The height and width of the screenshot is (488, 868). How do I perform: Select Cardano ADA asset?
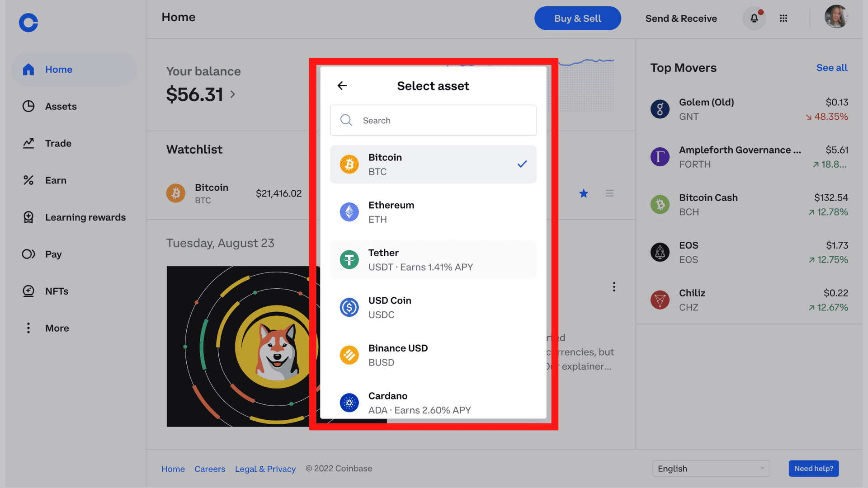click(x=433, y=402)
